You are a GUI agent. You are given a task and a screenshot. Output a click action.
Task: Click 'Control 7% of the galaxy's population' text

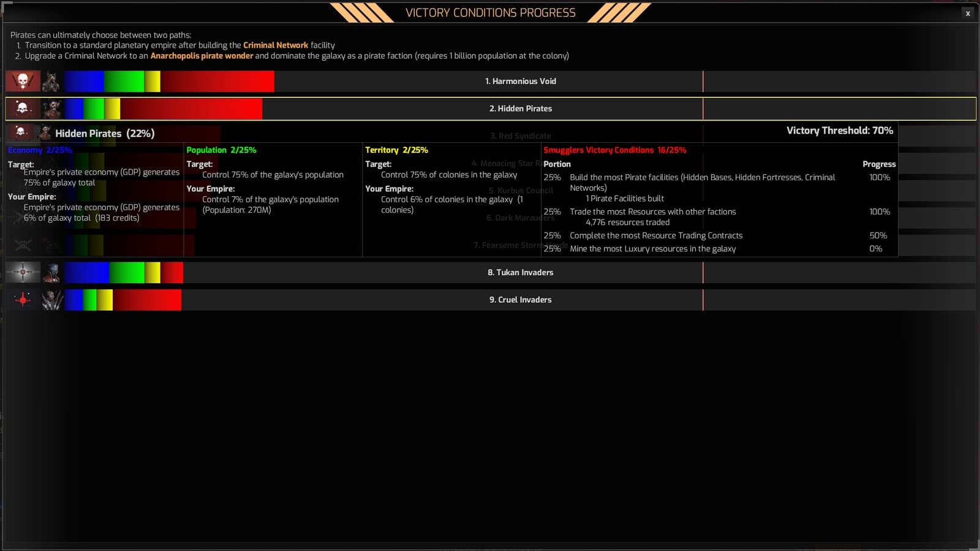pos(270,199)
